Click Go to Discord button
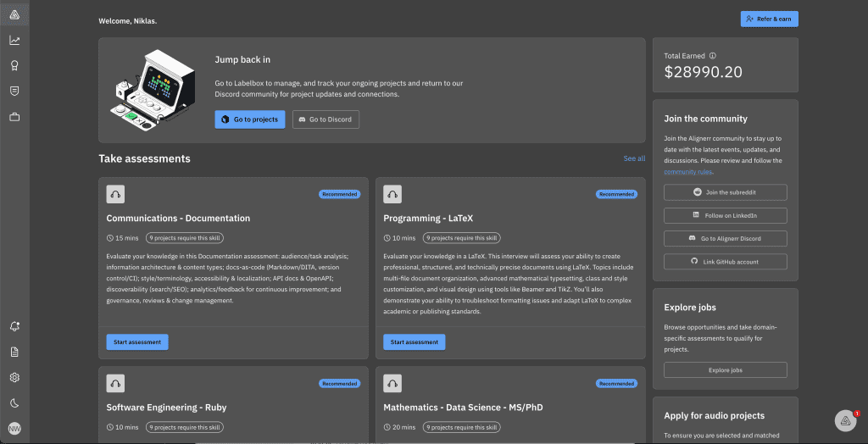The image size is (868, 444). (325, 119)
